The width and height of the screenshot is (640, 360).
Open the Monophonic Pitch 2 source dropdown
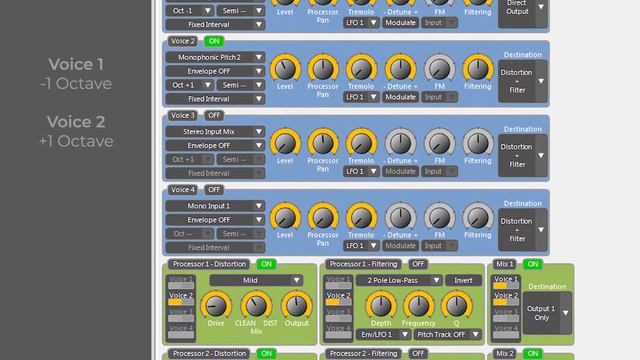point(215,58)
